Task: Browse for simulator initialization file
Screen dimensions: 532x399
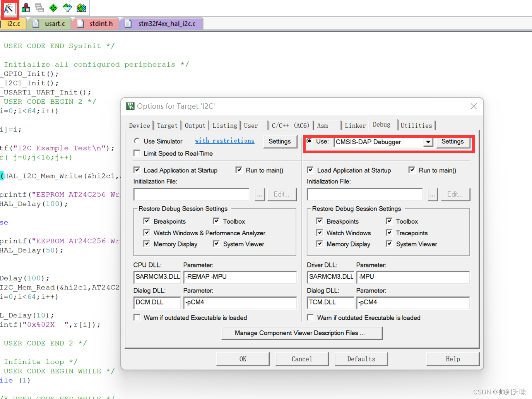Action: (x=260, y=194)
